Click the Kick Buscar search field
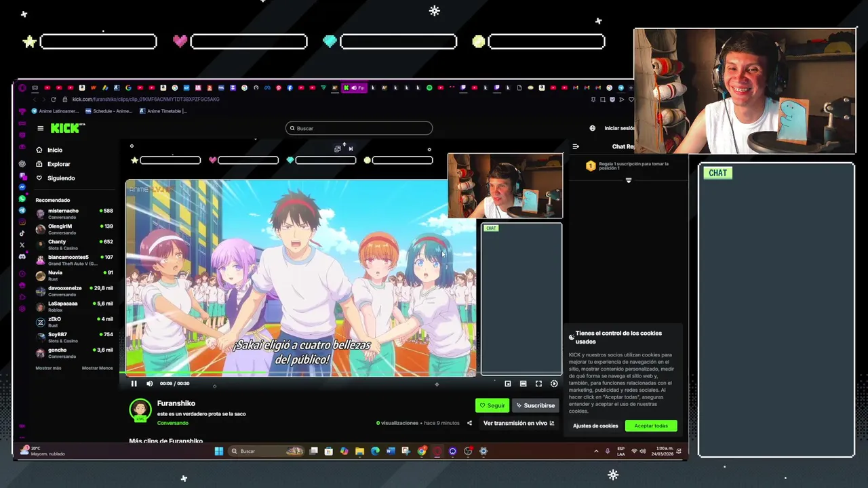This screenshot has width=868, height=488. (359, 128)
